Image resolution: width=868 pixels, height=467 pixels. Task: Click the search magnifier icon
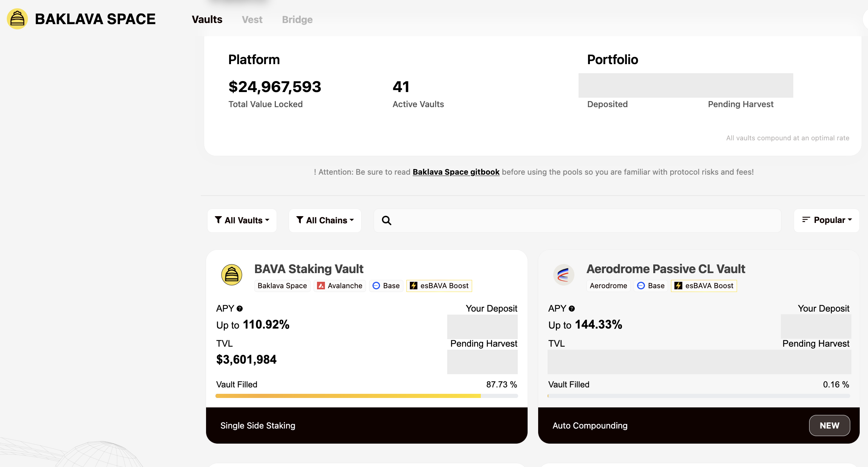[386, 220]
